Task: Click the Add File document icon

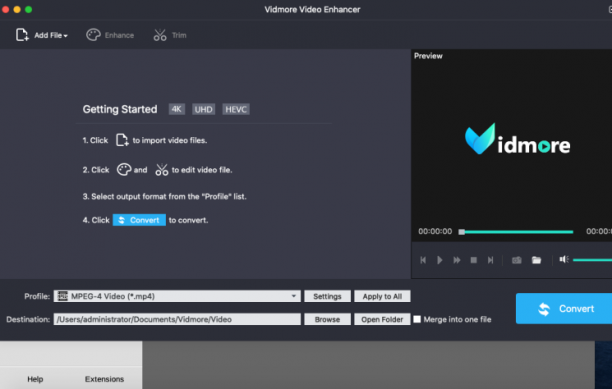Action: point(22,35)
